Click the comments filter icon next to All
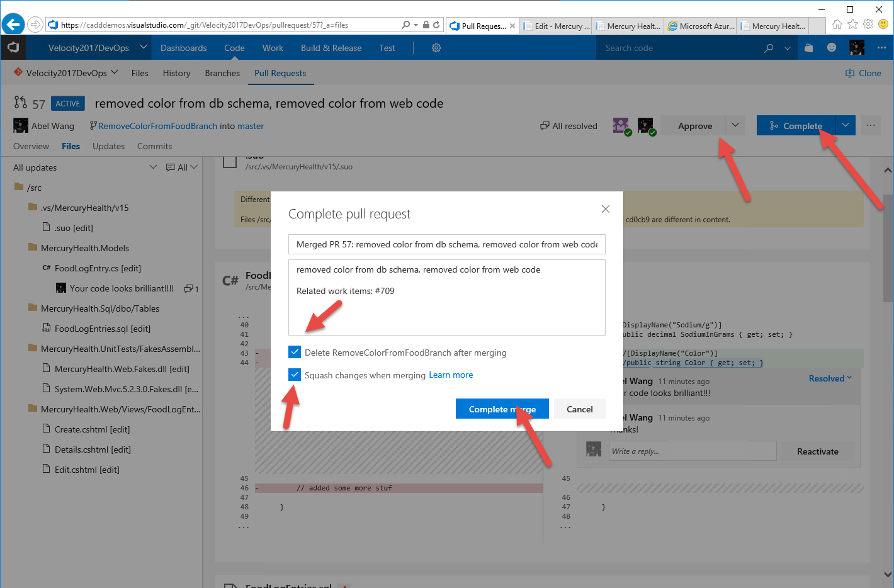Viewport: 894px width, 588px height. coord(171,167)
